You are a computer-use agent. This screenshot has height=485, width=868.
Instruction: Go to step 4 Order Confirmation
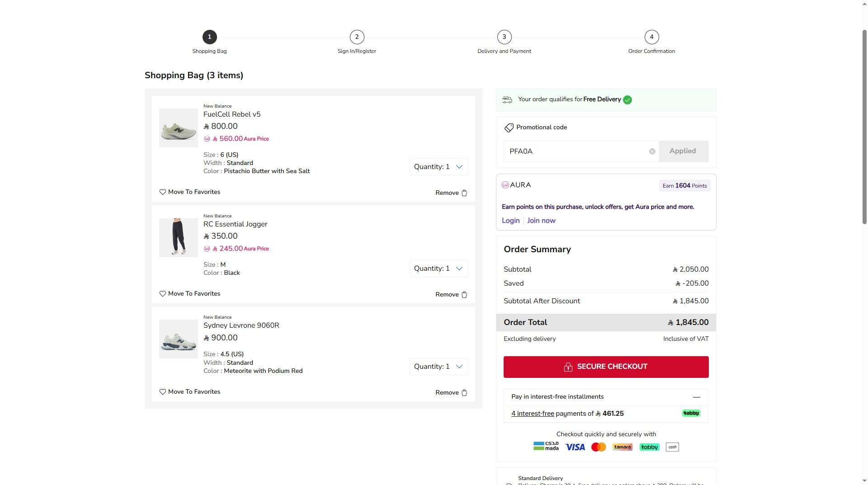click(x=651, y=37)
